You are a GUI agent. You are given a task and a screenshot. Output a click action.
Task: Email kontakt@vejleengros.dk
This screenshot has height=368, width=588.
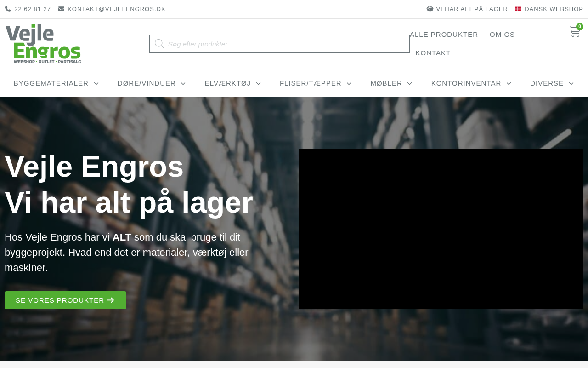[117, 9]
